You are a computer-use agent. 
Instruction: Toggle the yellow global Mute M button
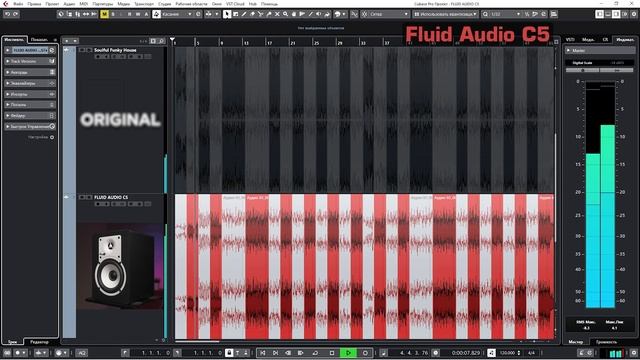pos(104,14)
